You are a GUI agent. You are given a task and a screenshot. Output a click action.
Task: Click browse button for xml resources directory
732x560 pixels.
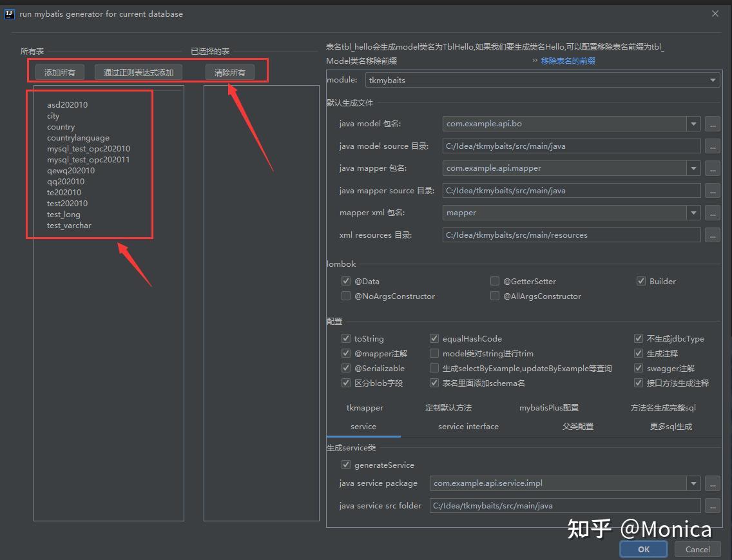click(x=713, y=235)
